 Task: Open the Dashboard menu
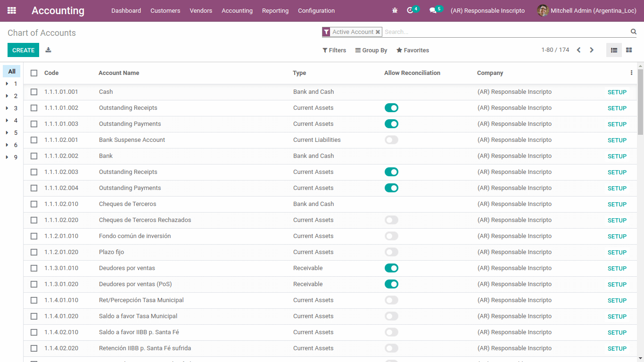(126, 11)
